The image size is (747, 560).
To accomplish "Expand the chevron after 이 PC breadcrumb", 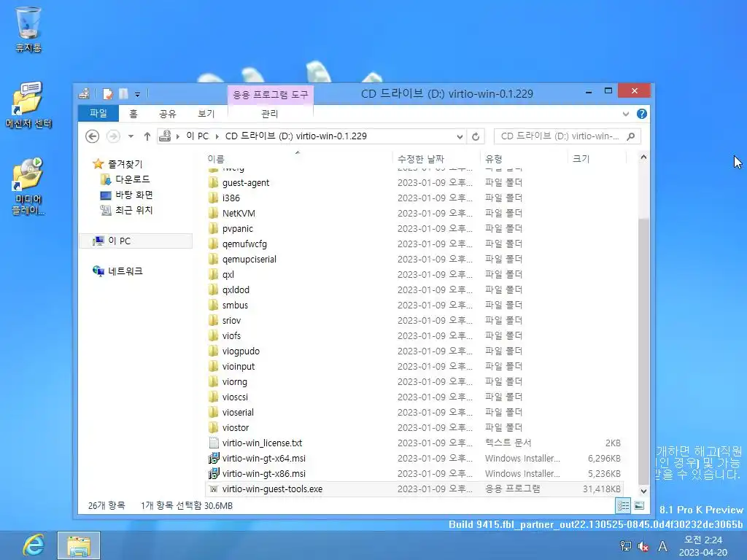I will [217, 136].
